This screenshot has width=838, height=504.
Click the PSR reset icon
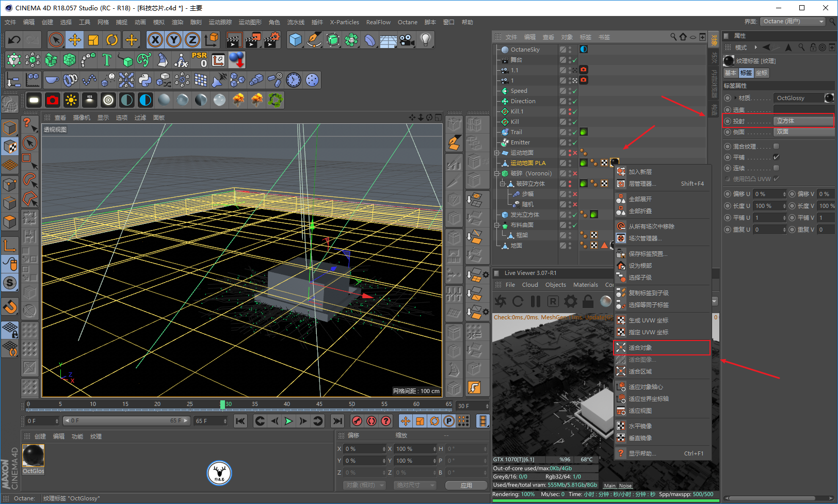click(x=200, y=60)
